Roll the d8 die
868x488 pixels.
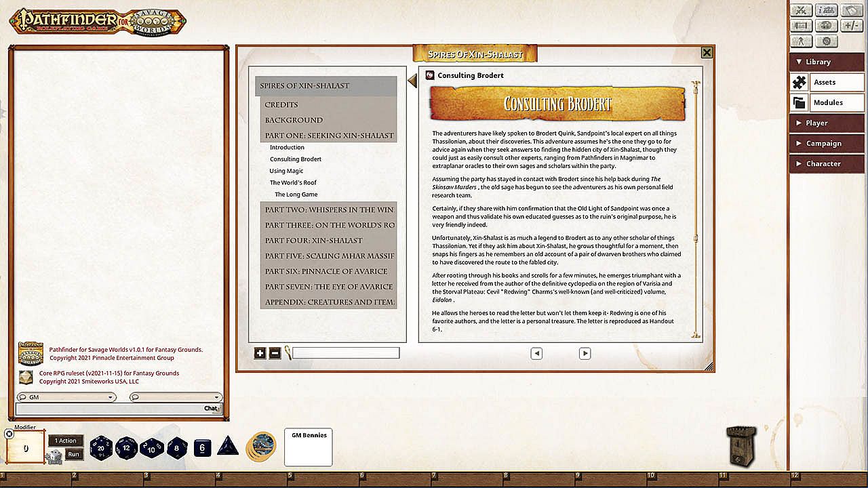tap(177, 447)
